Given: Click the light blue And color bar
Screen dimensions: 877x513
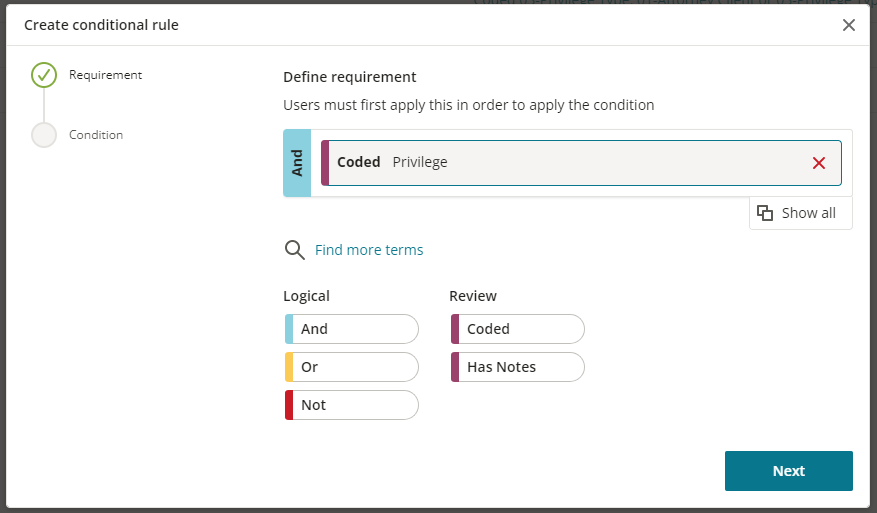Looking at the screenshot, I should pos(289,329).
